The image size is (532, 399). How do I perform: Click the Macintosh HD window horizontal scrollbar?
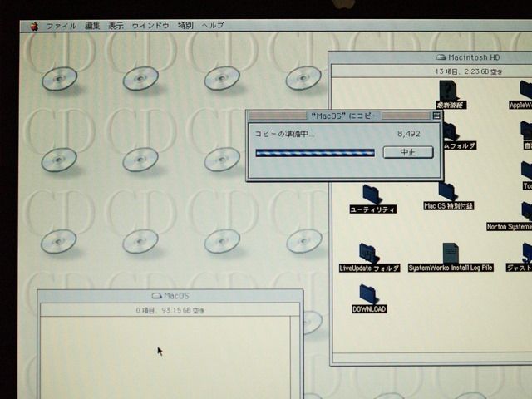tap(432, 357)
